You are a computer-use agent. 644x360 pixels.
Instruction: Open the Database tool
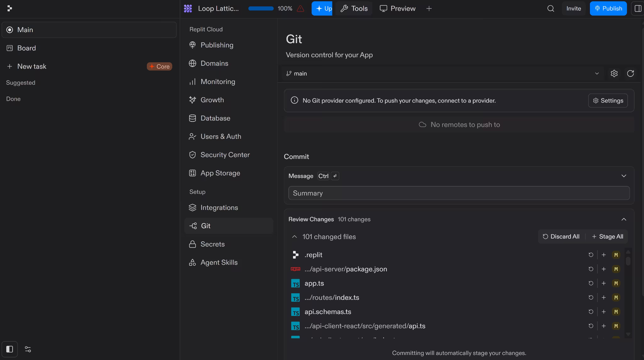[229, 118]
